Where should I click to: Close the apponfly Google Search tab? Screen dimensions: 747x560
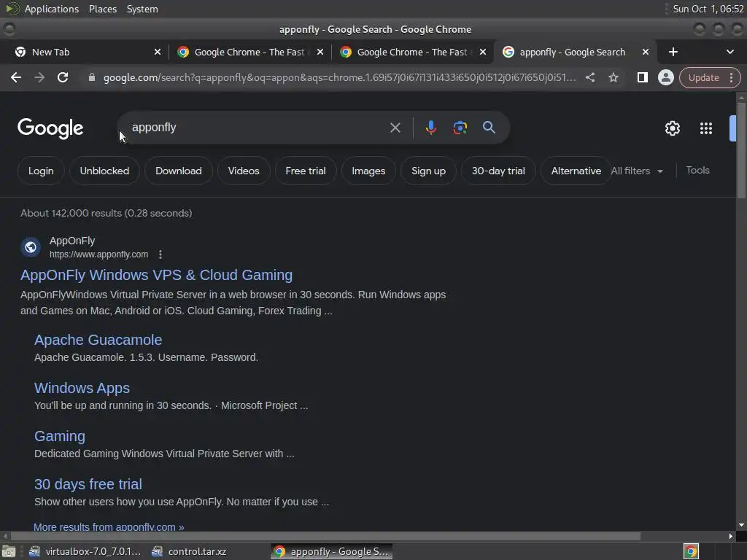pos(646,52)
